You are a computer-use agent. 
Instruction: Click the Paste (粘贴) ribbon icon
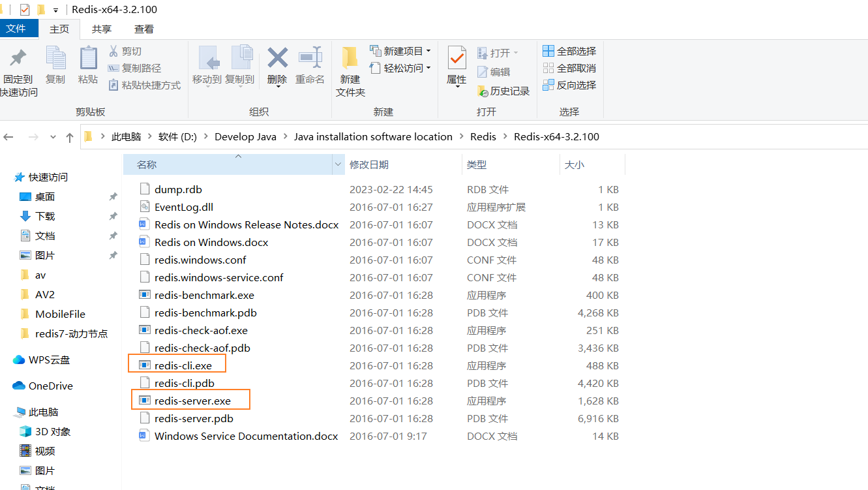coord(88,59)
